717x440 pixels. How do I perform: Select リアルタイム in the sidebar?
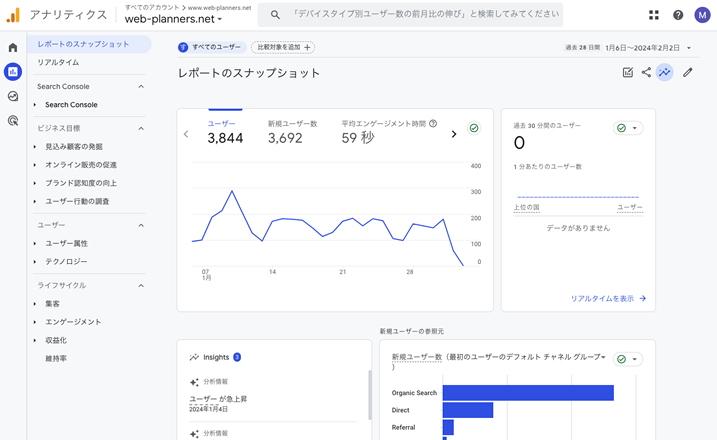pyautogui.click(x=58, y=62)
